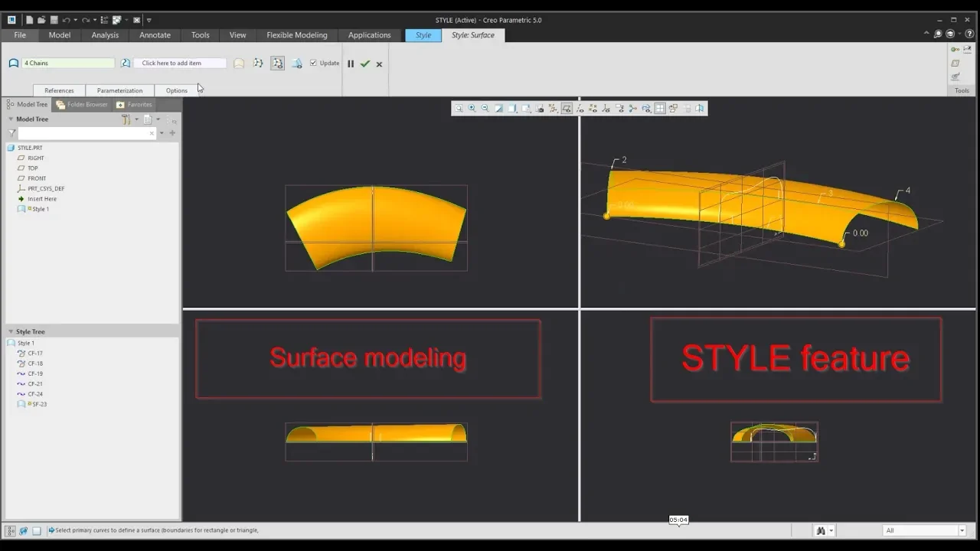Toggle the active plane display in graphics toolbar

click(567, 109)
